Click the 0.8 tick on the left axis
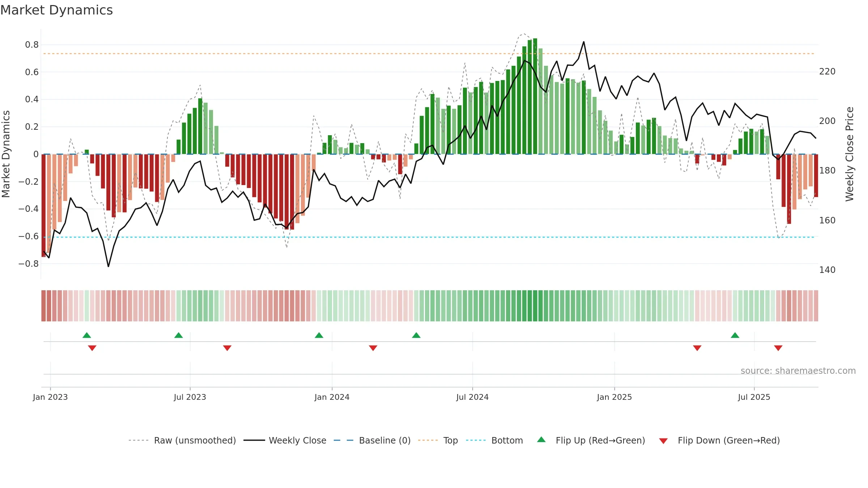This screenshot has width=868, height=488. point(32,45)
